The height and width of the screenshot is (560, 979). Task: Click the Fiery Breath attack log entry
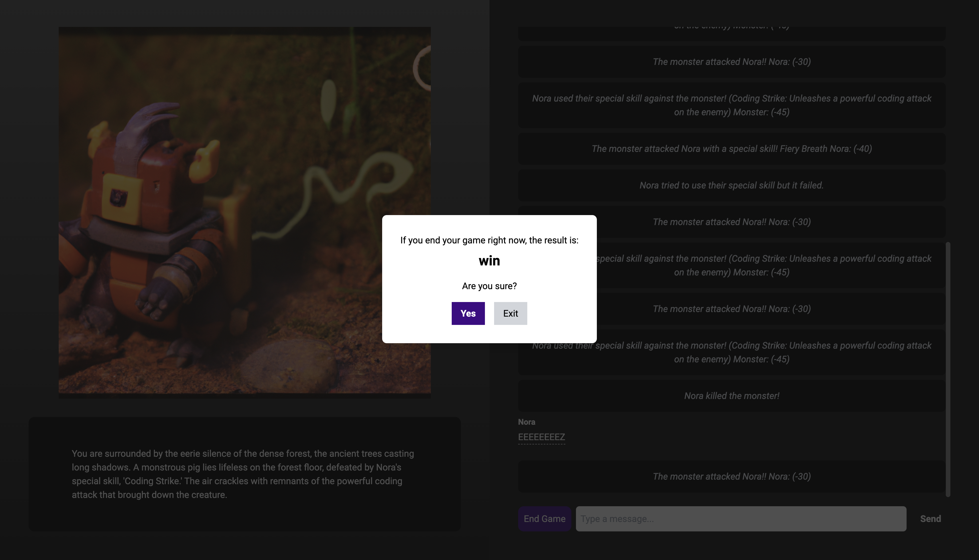point(731,149)
